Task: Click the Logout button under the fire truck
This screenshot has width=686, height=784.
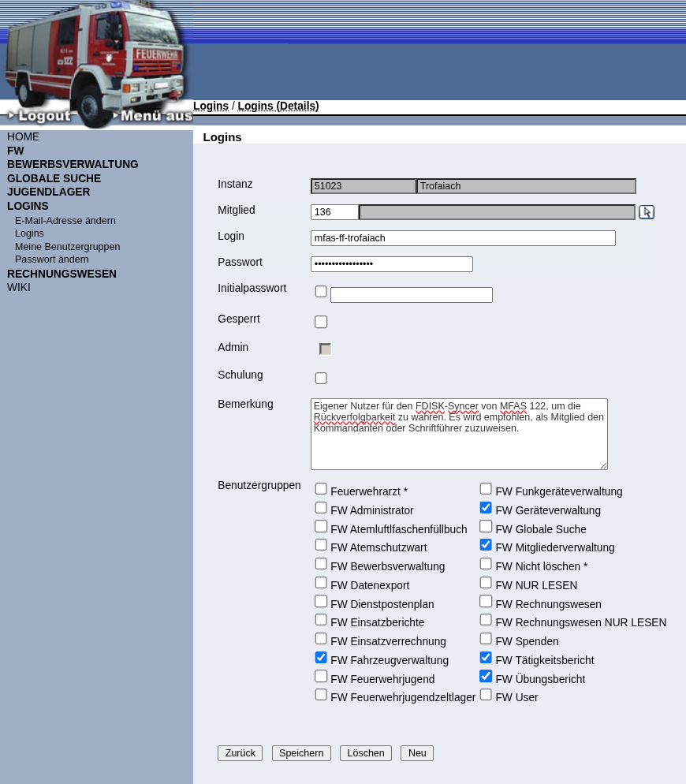Action: 40,115
